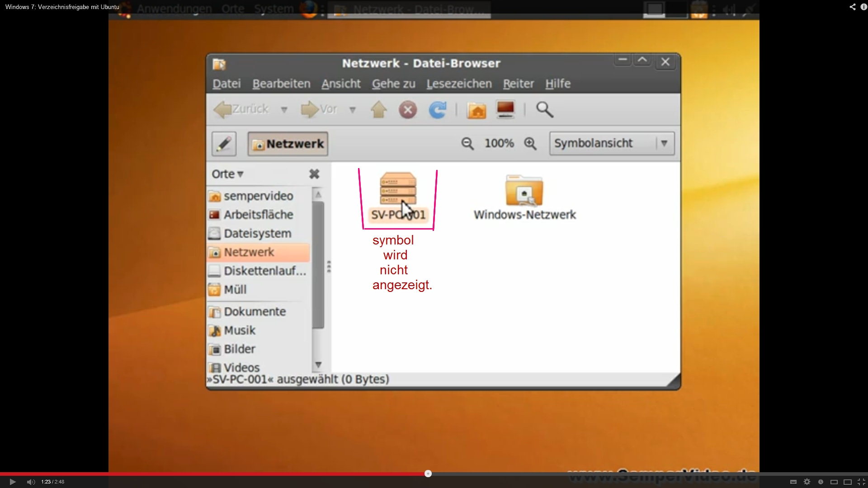The width and height of the screenshot is (868, 488).
Task: Toggle the location edit pencil button
Action: 224,144
